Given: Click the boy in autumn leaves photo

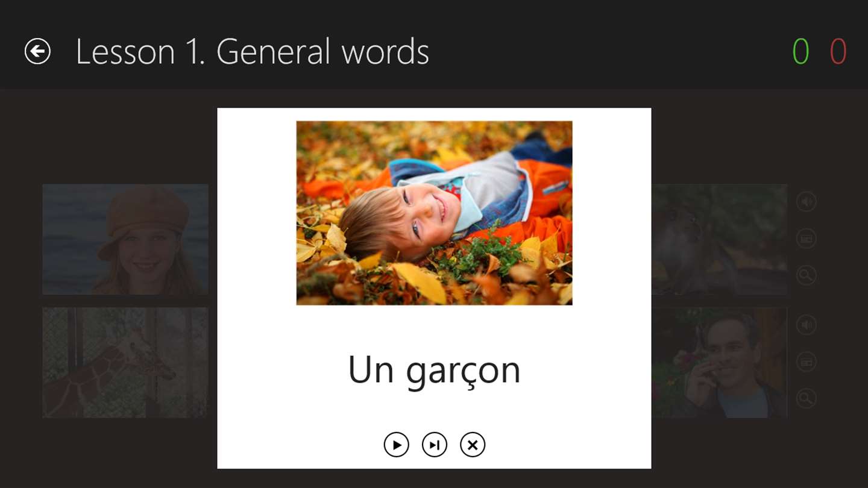Looking at the screenshot, I should coord(434,213).
